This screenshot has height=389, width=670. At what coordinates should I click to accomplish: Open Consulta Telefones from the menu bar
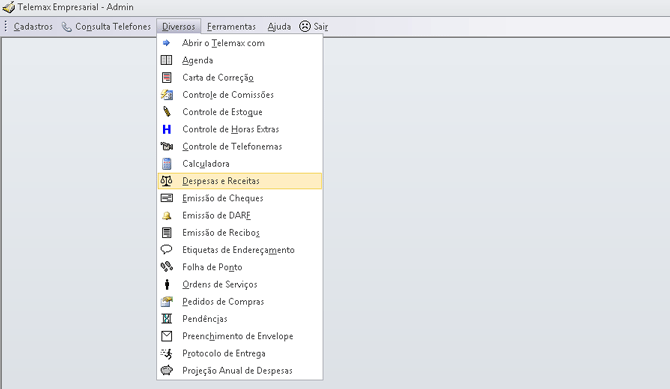point(107,27)
